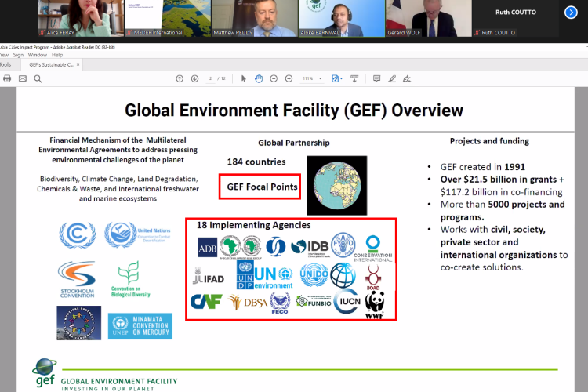Screen dimensions: 588x392
Task: Click the '184 countries' text
Action: pos(256,162)
